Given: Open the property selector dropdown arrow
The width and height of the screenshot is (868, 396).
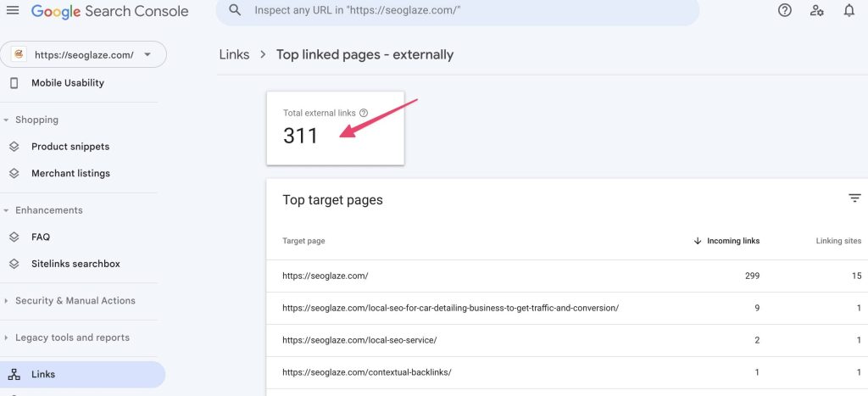Looking at the screenshot, I should 147,54.
